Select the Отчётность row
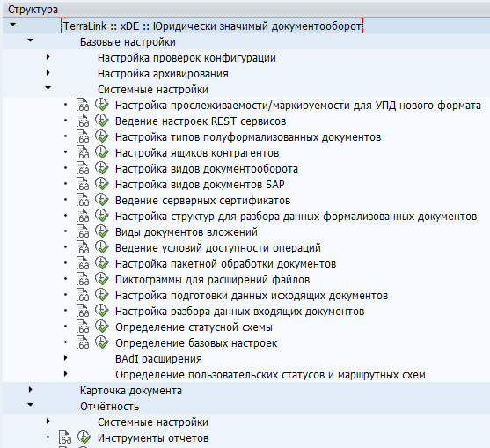This screenshot has width=490, height=448. click(246, 407)
